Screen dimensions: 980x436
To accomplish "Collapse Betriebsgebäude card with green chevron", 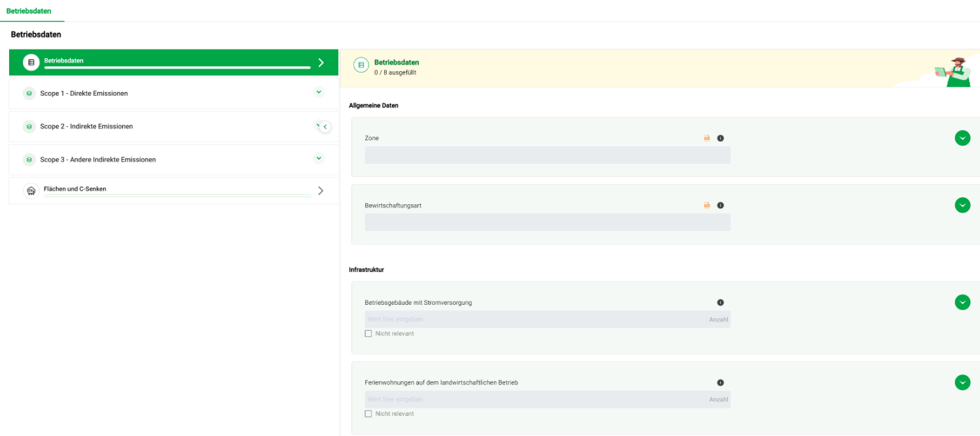I will [x=962, y=302].
